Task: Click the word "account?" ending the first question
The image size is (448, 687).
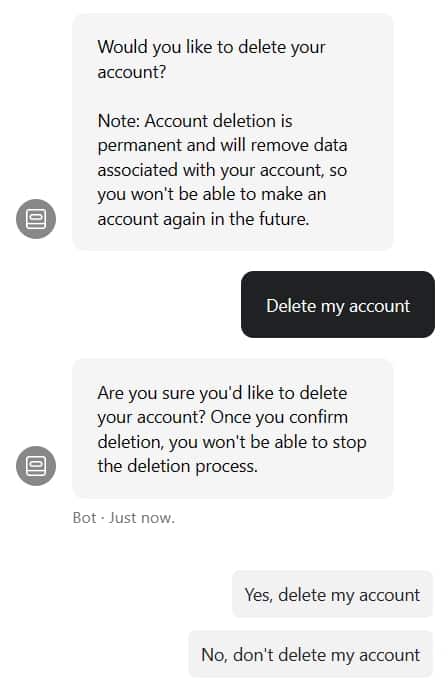Action: [x=132, y=72]
